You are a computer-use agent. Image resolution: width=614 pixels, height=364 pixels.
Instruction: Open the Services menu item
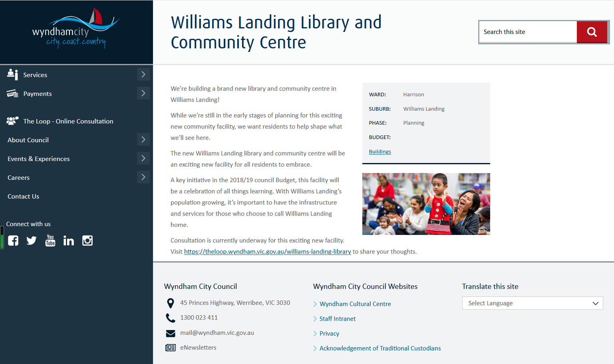35,75
